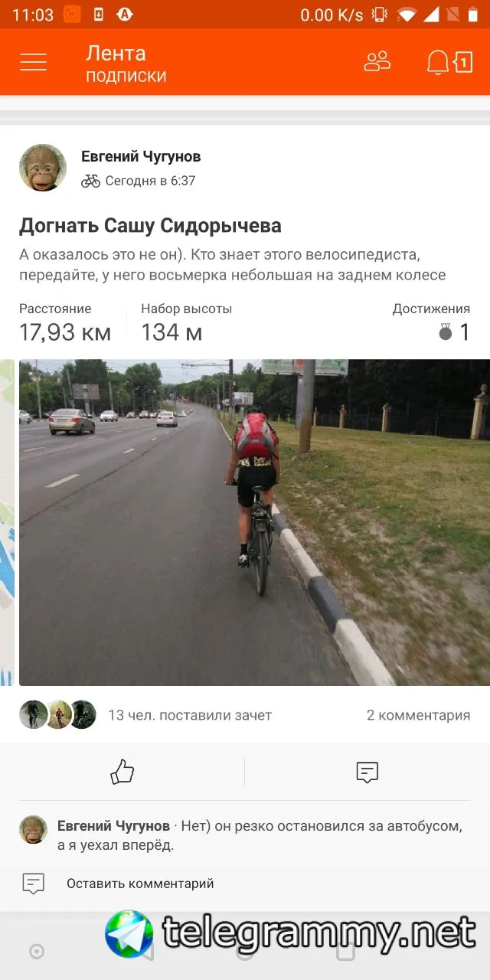Open activity titled Догнать Сашу Сидорычева
This screenshot has width=490, height=980.
pos(150,226)
